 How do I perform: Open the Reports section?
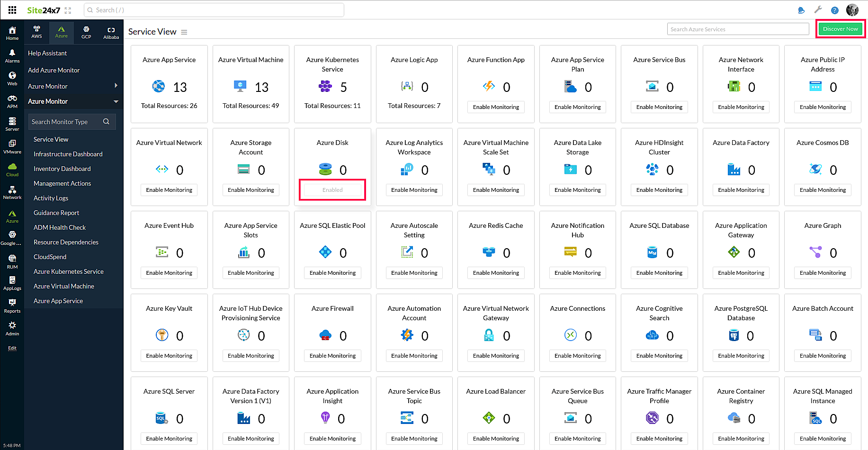(12, 305)
